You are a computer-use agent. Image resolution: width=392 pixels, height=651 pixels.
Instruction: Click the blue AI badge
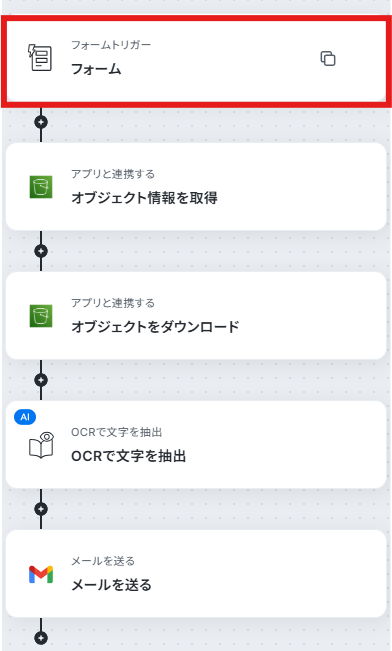click(x=25, y=417)
